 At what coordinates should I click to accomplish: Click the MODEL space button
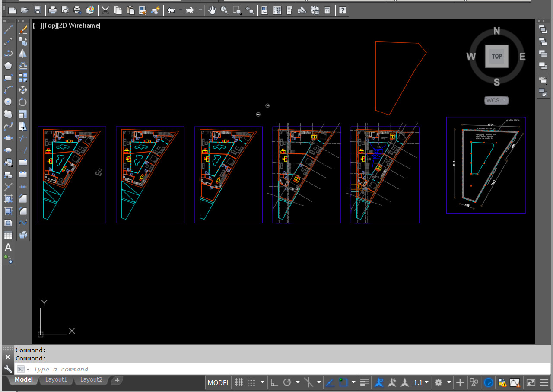(x=218, y=382)
